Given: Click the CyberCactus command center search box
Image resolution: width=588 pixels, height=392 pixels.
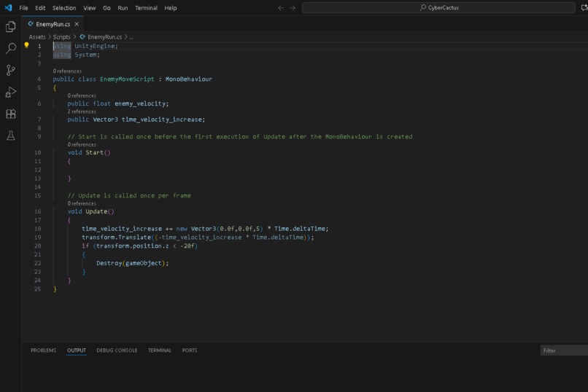Looking at the screenshot, I should (x=438, y=7).
